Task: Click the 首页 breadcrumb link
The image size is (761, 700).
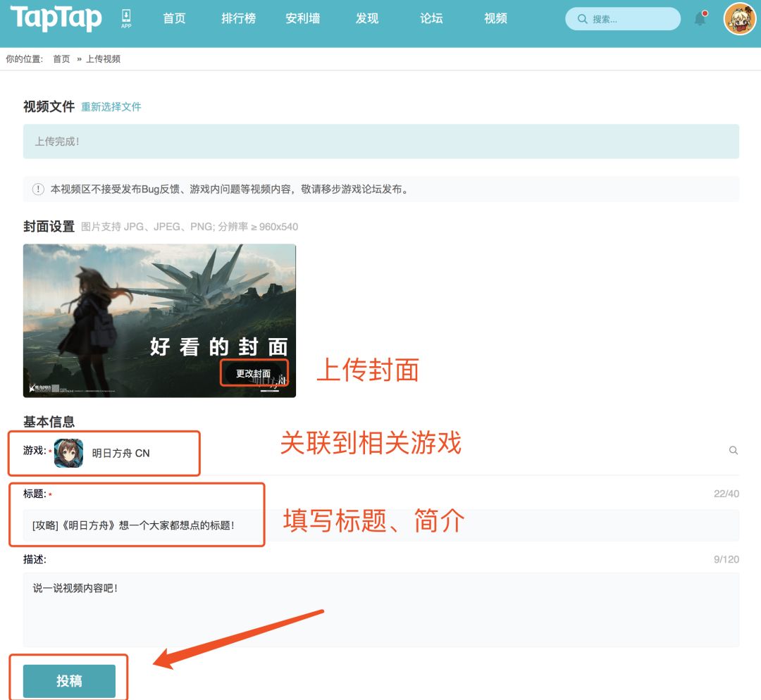Action: (61, 59)
